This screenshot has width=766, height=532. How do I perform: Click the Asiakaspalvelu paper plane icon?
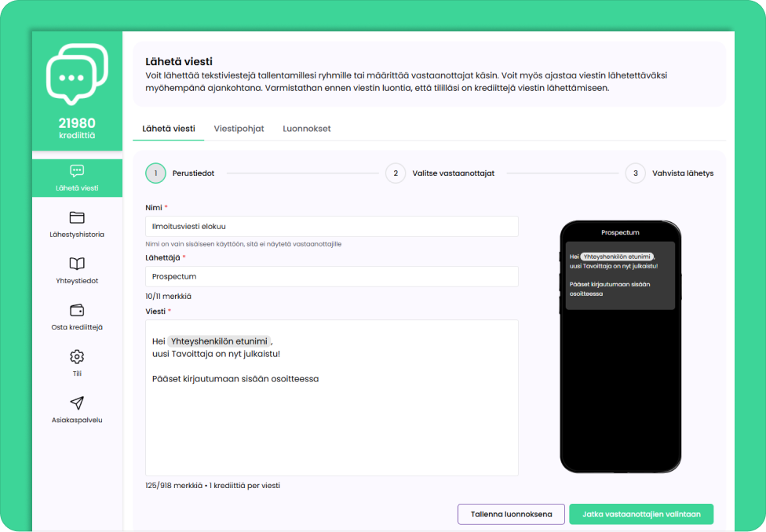coord(77,403)
